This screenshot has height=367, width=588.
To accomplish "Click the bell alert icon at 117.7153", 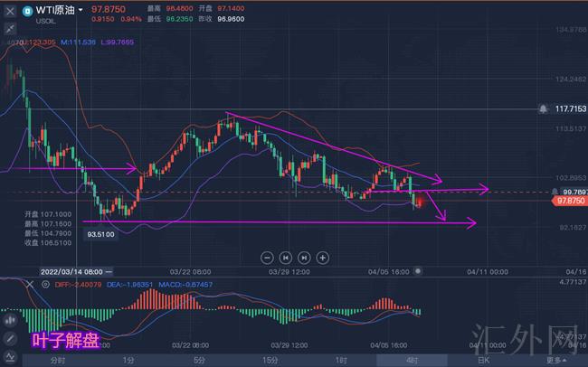I will click(x=543, y=108).
